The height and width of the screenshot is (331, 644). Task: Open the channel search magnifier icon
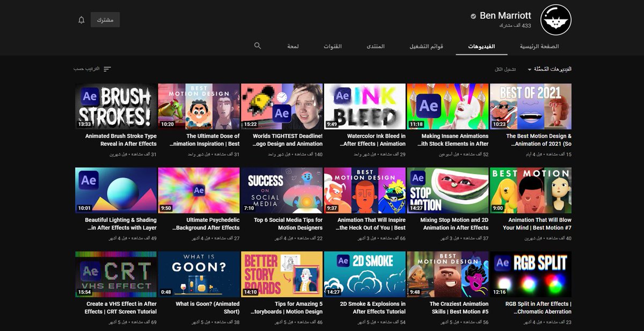[x=258, y=46]
